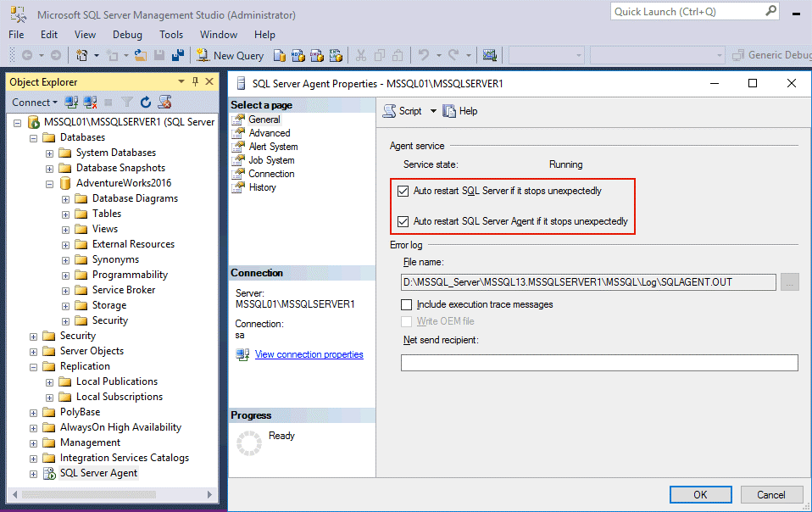The height and width of the screenshot is (512, 812).
Task: Open the Script dropdown menu
Action: pos(434,110)
